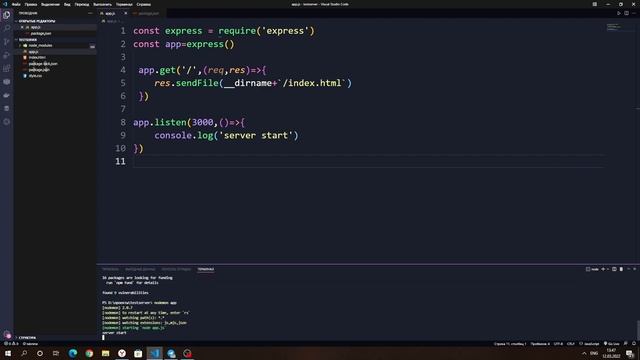Open package.json in the file tree

click(x=56, y=70)
